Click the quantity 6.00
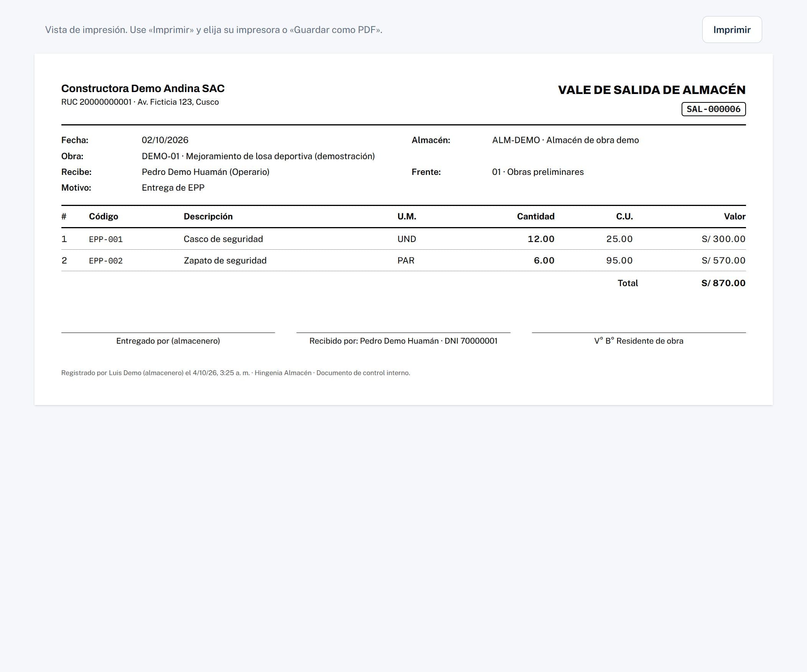Screen dimensions: 807x672 coord(544,260)
